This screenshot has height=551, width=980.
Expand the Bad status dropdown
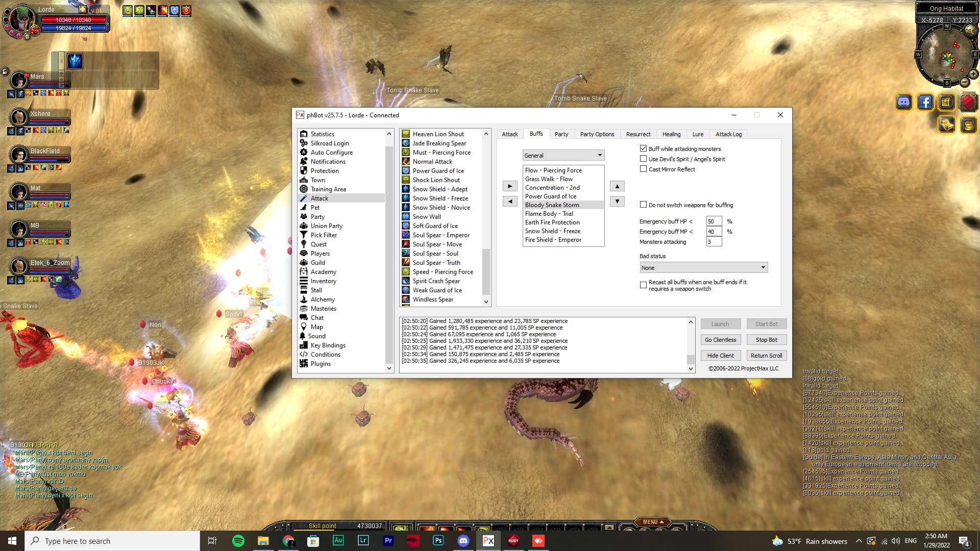pos(703,268)
